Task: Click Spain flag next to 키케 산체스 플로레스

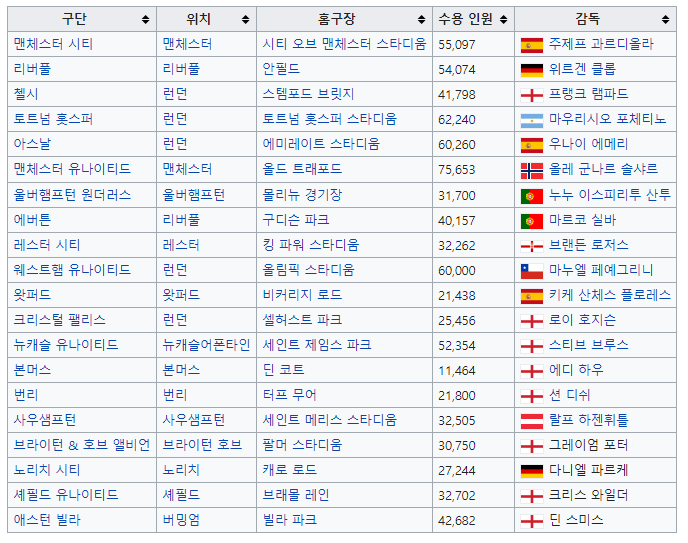Action: pyautogui.click(x=532, y=296)
